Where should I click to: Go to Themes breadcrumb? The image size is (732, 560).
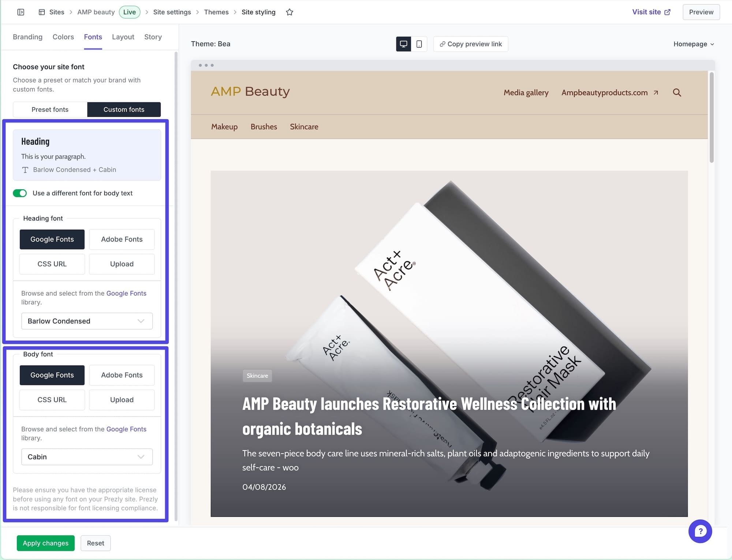[x=216, y=12]
